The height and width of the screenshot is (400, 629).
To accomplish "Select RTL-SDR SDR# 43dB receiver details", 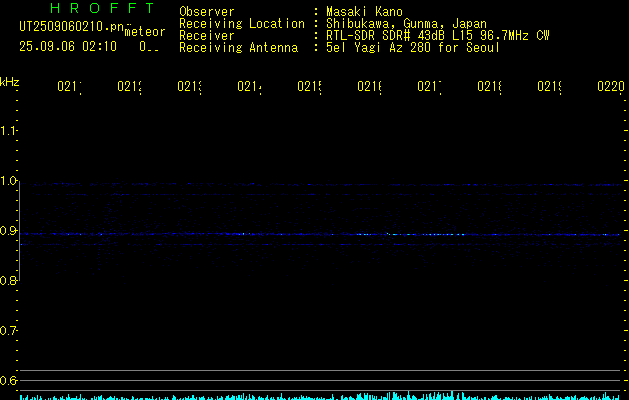I will tap(438, 36).
